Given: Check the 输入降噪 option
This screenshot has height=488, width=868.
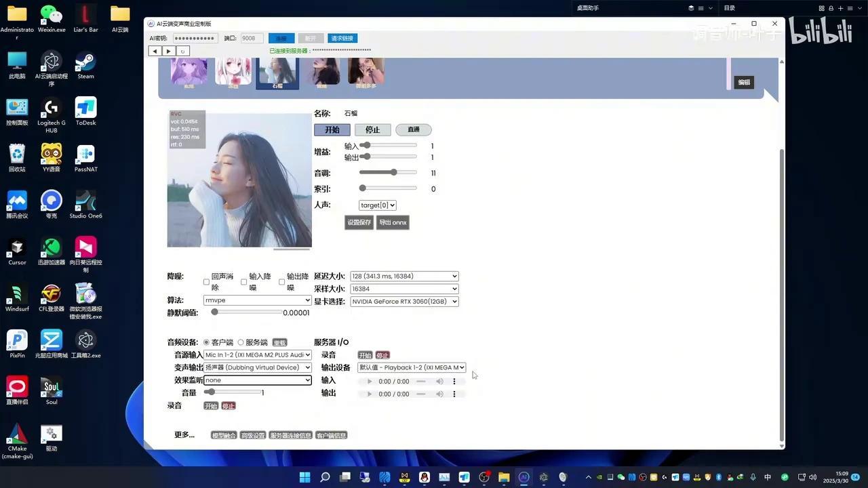Looking at the screenshot, I should pos(244,281).
